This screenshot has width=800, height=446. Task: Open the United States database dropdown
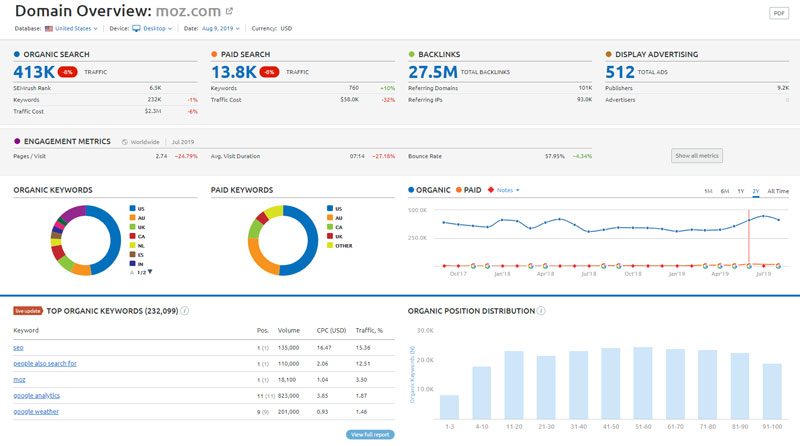(x=76, y=29)
